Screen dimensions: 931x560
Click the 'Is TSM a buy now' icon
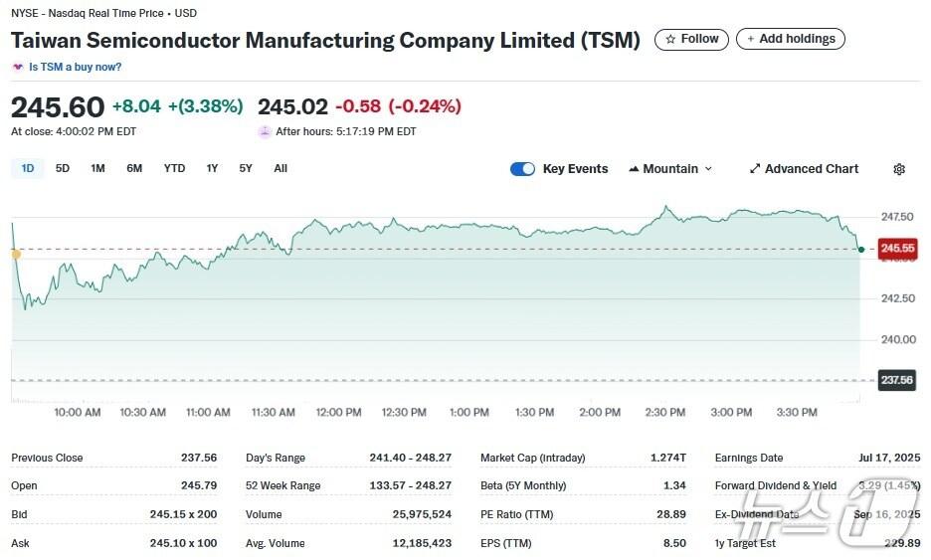[x=18, y=67]
